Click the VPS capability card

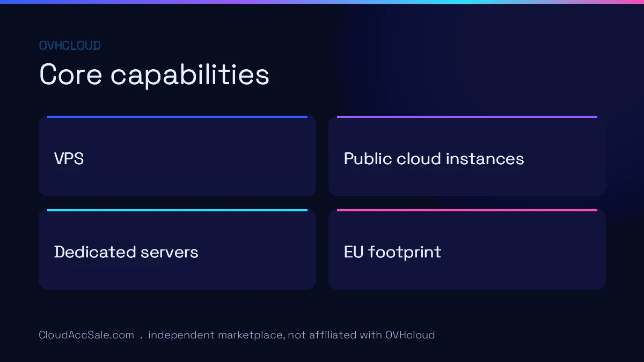177,156
